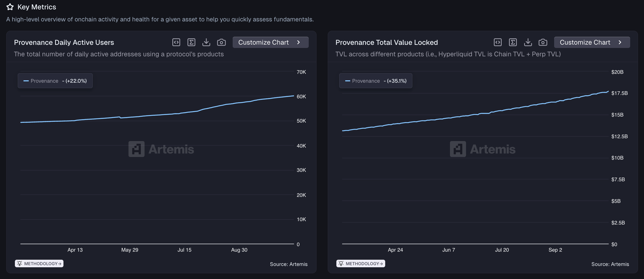Viewport: 644px width, 279px height.
Task: Click the '$17.5B' y-axis label
Action: pos(619,93)
